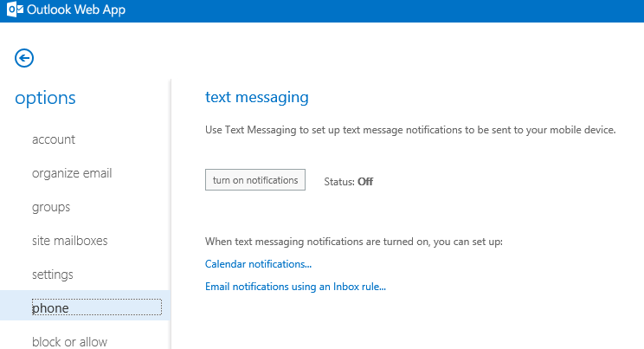The image size is (644, 349).
Task: Click the options heading
Action: click(45, 98)
